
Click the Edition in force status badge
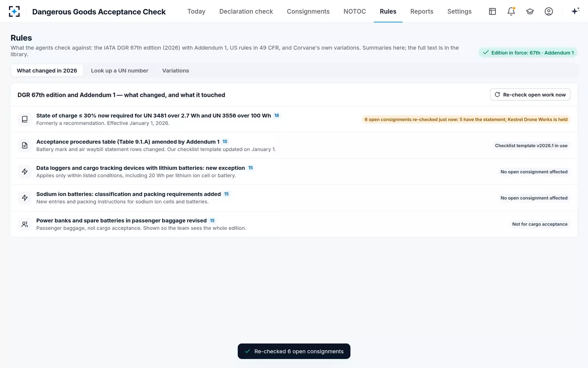coord(528,52)
